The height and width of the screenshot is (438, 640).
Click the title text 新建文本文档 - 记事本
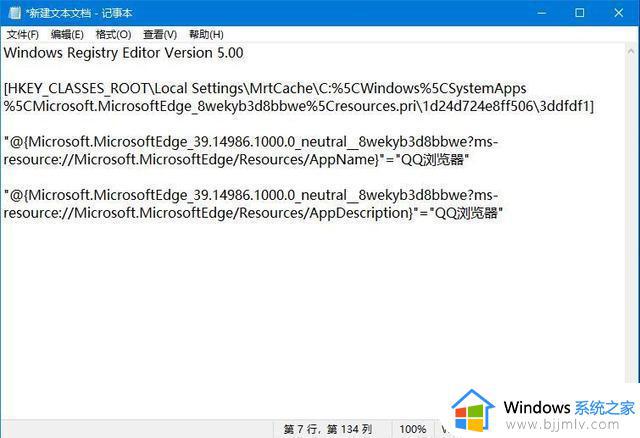point(79,13)
